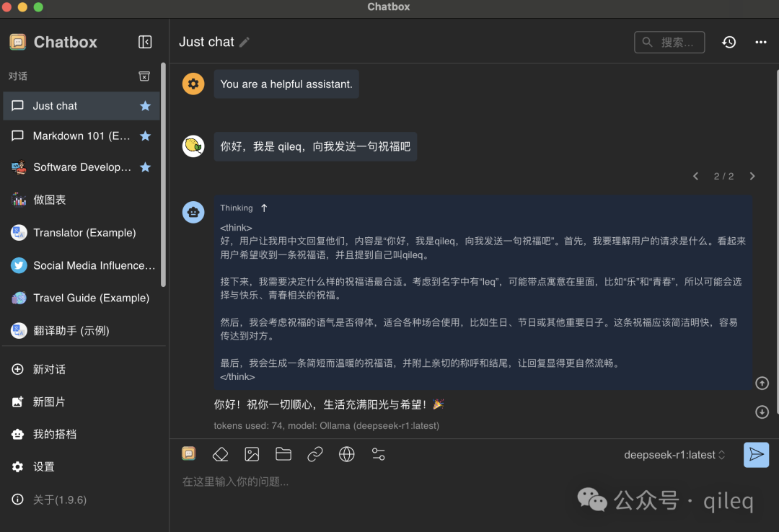Open the Markdown 101 conversation
This screenshot has height=532, width=779.
(x=82, y=136)
